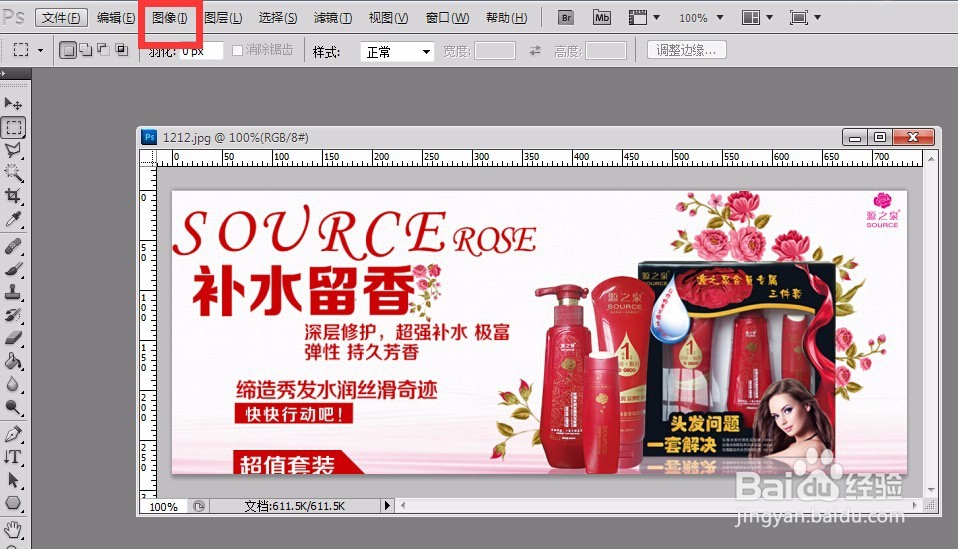958x549 pixels.
Task: Select the Healing Brush bandage tool
Action: click(x=13, y=246)
